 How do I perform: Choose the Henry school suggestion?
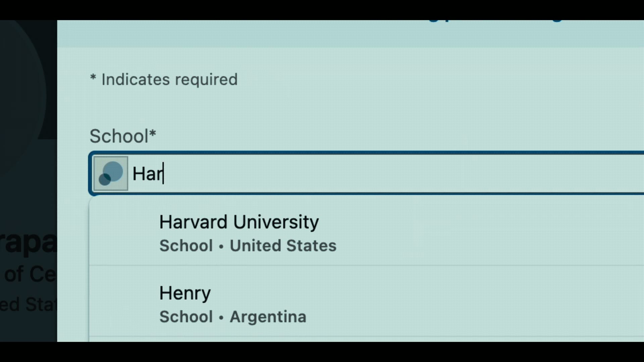185,293
